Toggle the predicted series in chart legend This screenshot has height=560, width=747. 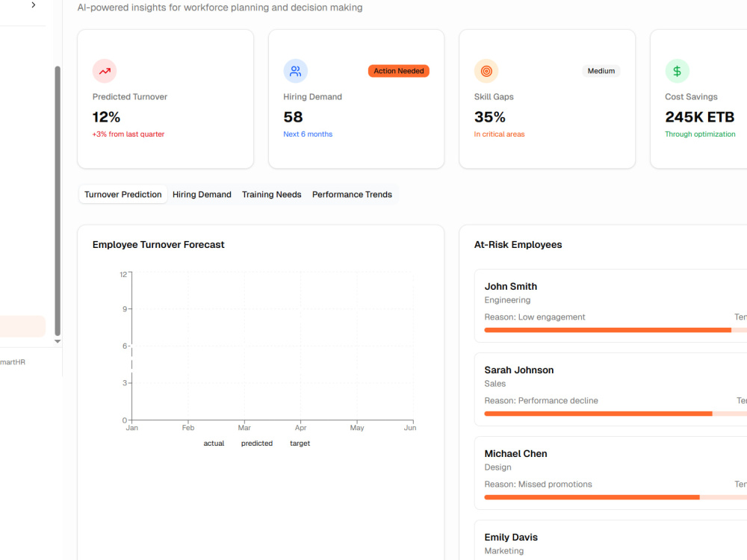pos(257,444)
